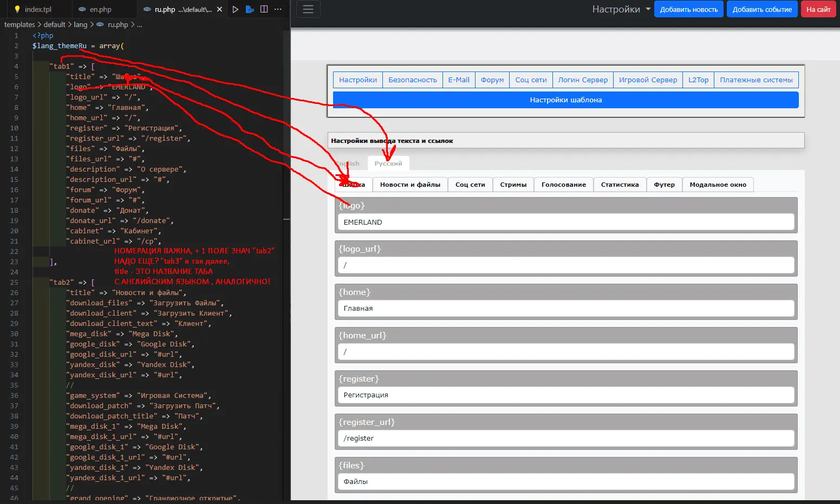This screenshot has width=840, height=504.
Task: Click the {logo_url} input field
Action: click(566, 265)
